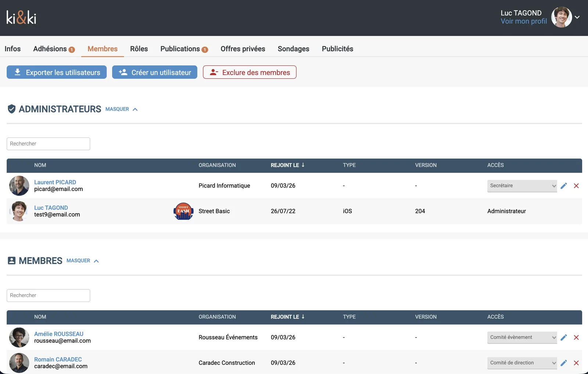Open Romain CARADEC's profile link
The image size is (588, 374).
pyautogui.click(x=58, y=359)
